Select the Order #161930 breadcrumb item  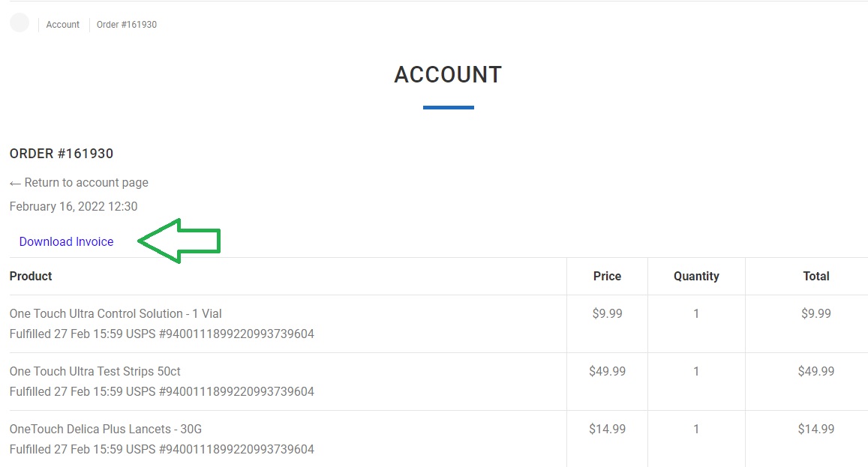pos(127,25)
